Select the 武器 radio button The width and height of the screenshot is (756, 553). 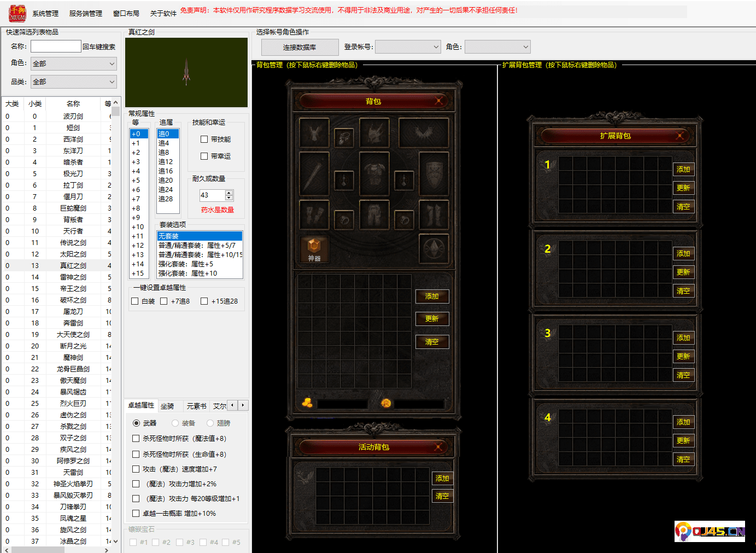(136, 423)
